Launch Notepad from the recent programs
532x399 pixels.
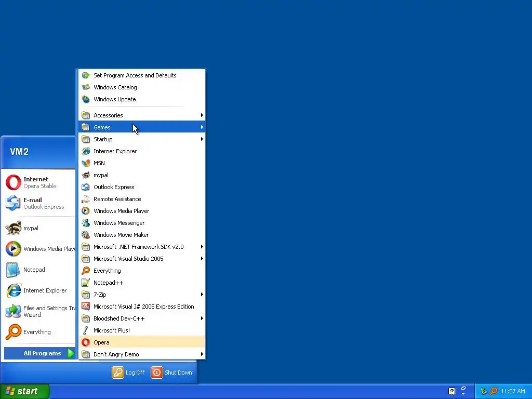[x=13, y=270]
